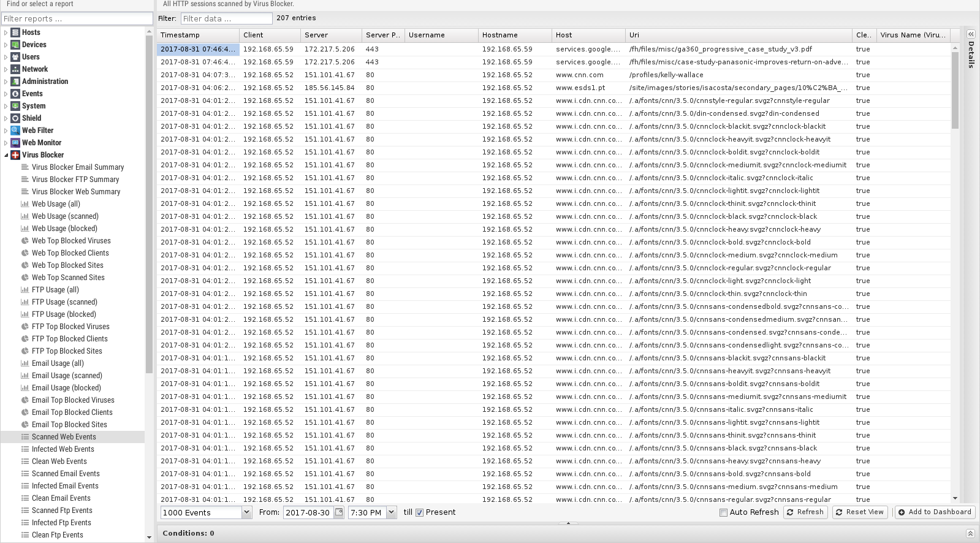Viewport: 980px width, 543px height.
Task: Click the Shield category icon
Action: click(x=15, y=118)
